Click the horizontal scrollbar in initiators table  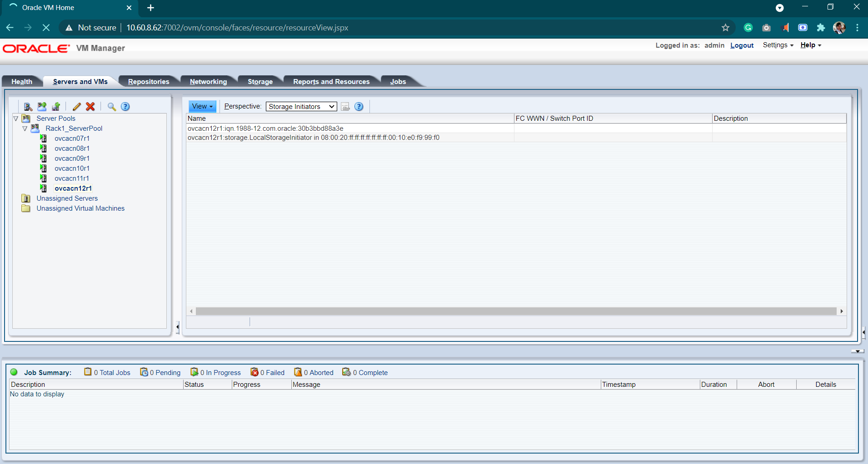516,311
